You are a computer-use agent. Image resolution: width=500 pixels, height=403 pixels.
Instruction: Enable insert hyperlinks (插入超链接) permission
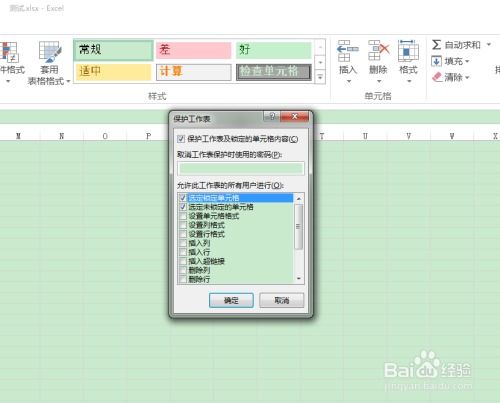pos(183,261)
